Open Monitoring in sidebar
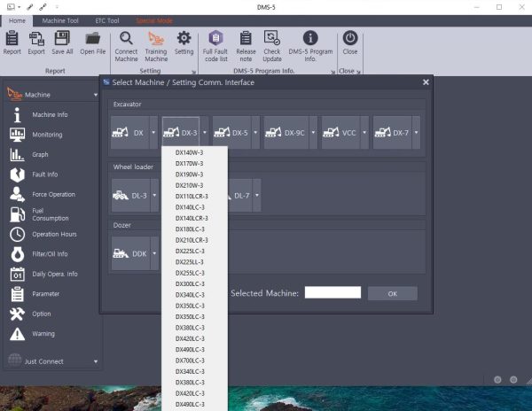This screenshot has width=532, height=411. [47, 135]
